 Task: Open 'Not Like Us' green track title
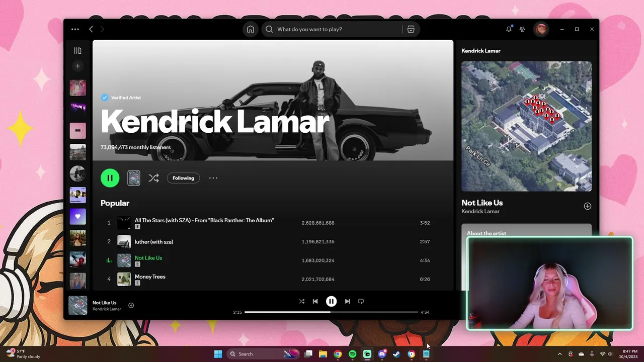coord(148,258)
